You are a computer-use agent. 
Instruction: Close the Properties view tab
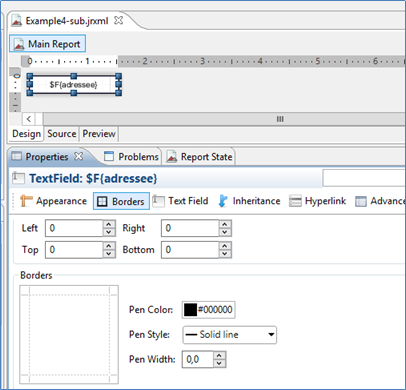coord(79,156)
